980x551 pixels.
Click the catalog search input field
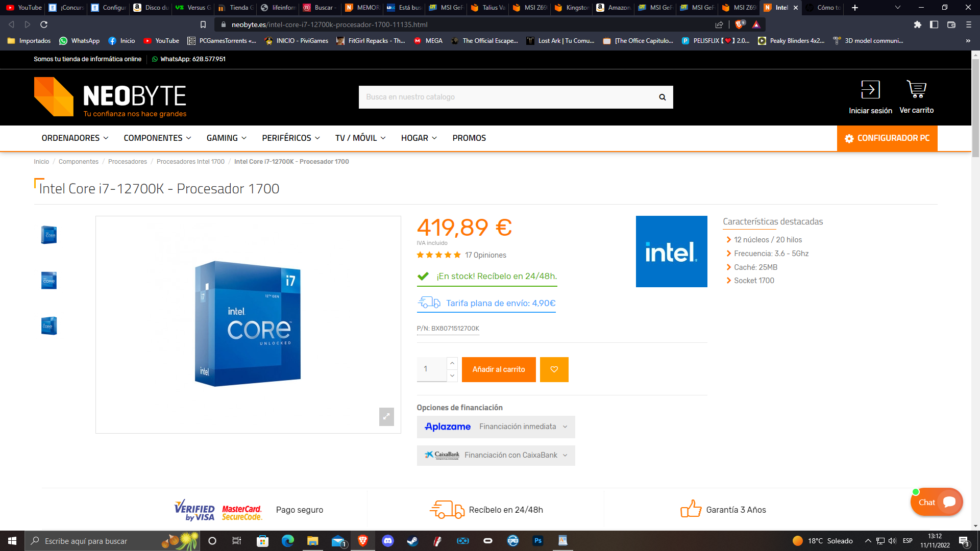click(505, 97)
